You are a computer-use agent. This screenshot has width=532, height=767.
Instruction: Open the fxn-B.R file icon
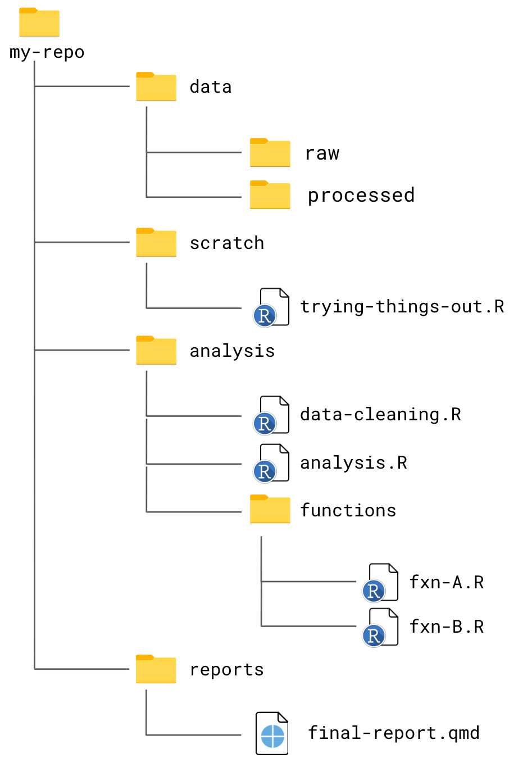click(x=381, y=627)
